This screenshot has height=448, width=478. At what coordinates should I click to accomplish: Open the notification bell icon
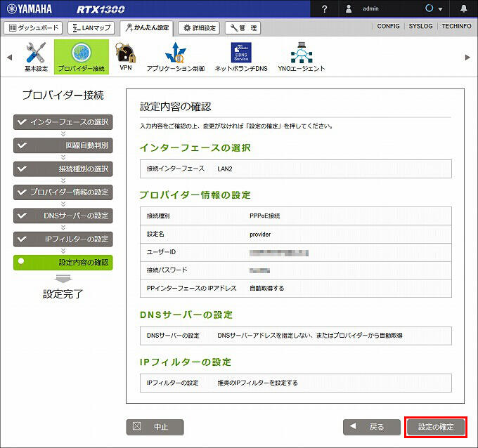coord(464,8)
